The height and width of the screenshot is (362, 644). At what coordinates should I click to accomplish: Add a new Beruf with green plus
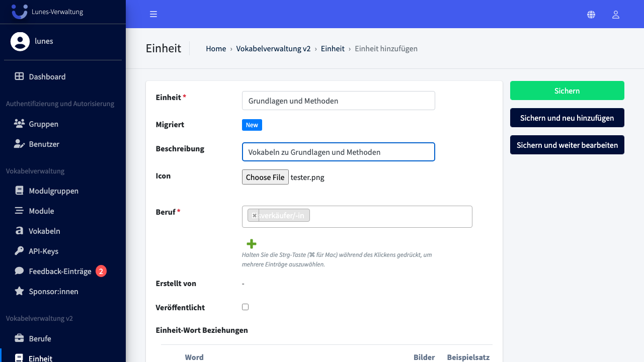click(252, 244)
